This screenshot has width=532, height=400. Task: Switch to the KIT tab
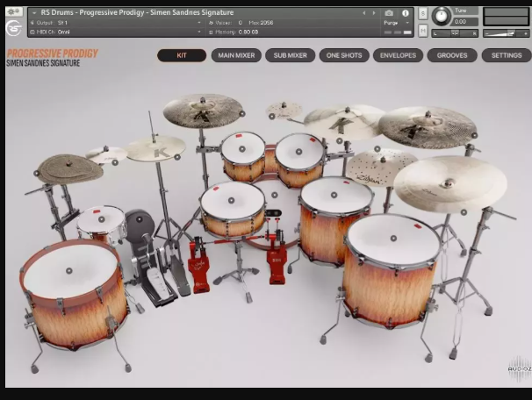182,55
